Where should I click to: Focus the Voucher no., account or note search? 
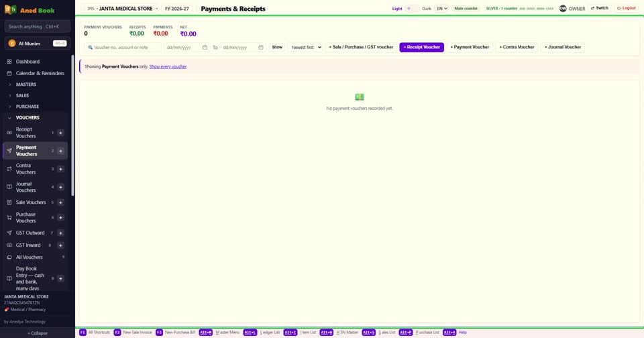[123, 47]
